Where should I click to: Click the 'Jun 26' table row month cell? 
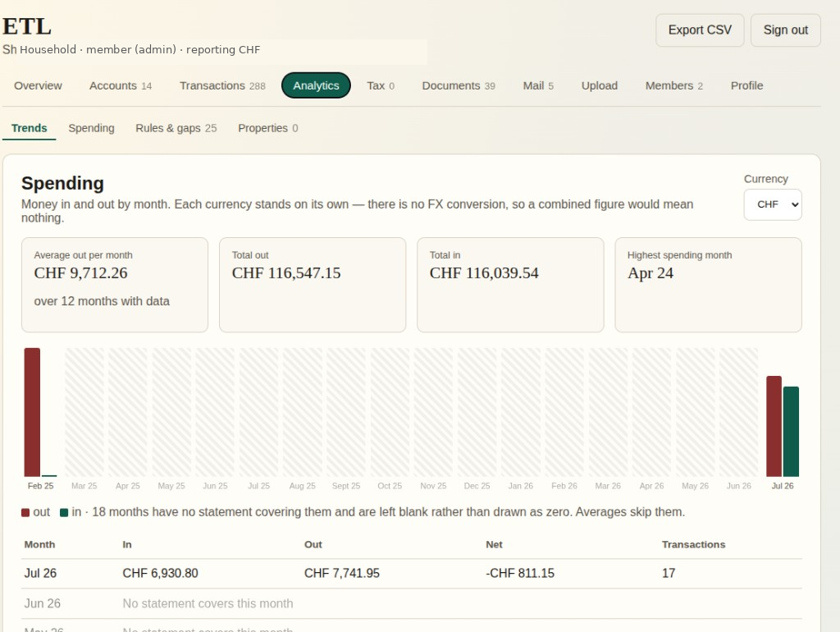coord(43,603)
